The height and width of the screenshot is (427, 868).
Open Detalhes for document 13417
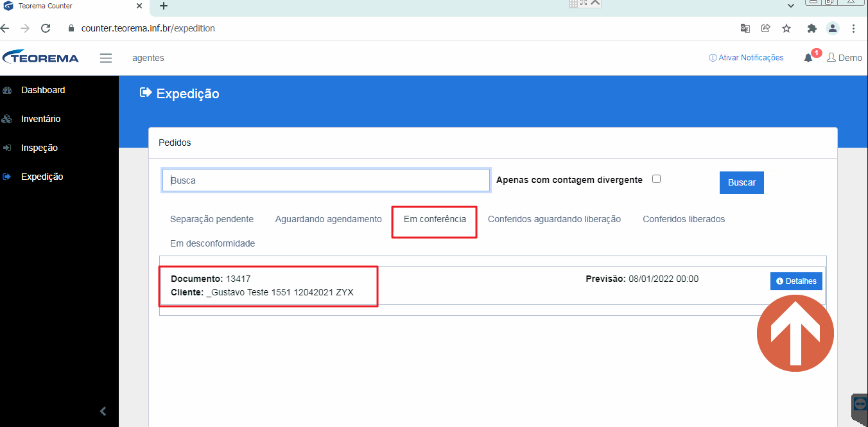796,281
